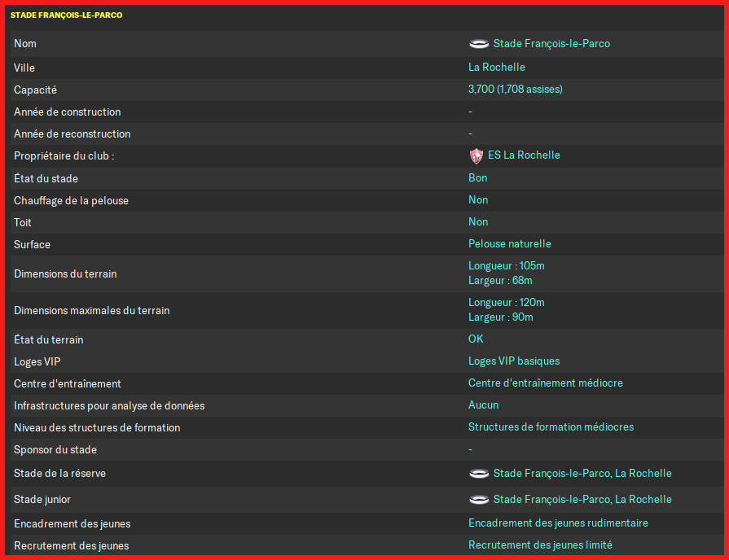Screen dimensions: 729x560
Task: Click the Stade junior row label
Action: click(x=42, y=500)
